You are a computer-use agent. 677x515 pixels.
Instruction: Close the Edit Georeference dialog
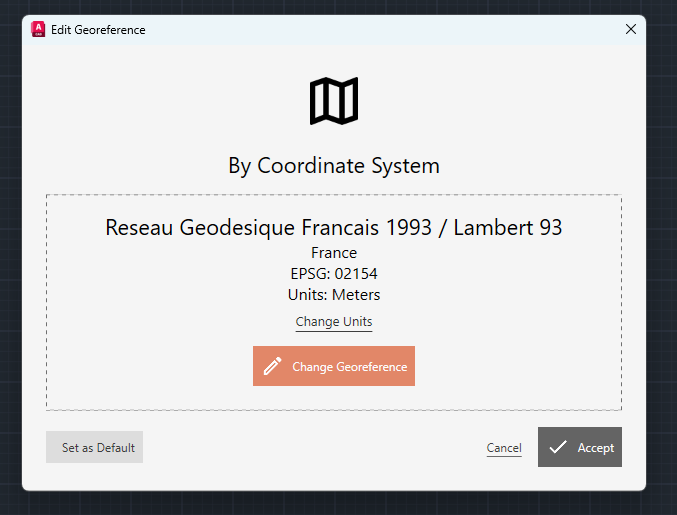pyautogui.click(x=631, y=29)
